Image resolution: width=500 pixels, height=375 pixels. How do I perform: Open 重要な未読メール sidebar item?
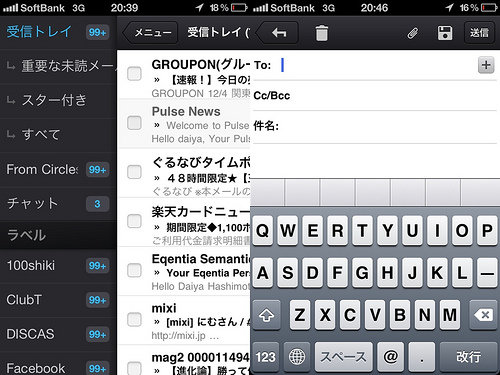pos(58,66)
